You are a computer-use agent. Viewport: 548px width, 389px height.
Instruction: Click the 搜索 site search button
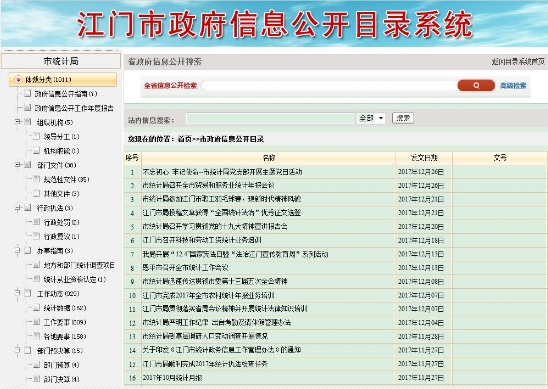(403, 118)
